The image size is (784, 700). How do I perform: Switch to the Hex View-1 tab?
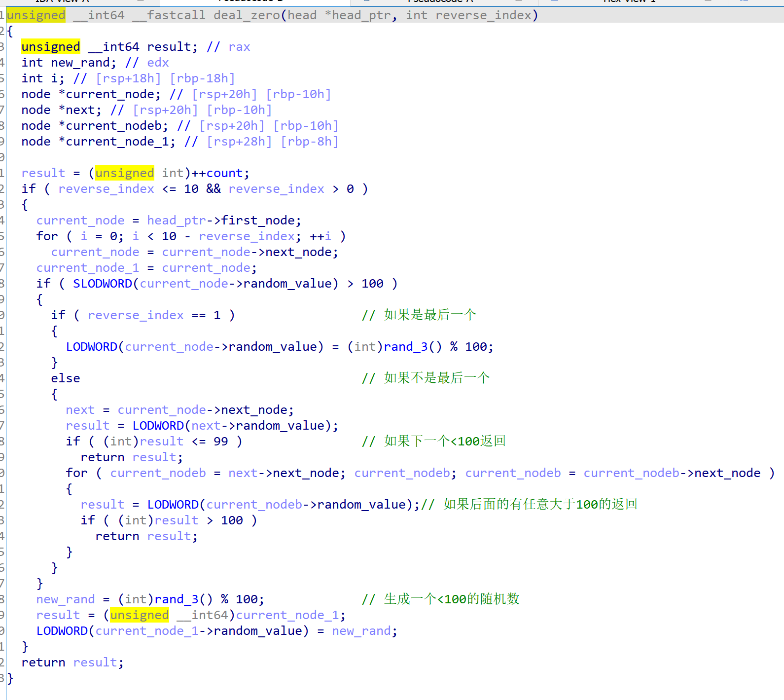(629, 1)
